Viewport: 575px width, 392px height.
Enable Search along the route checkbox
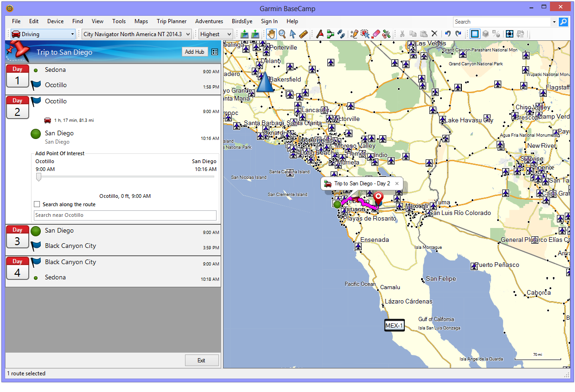tap(37, 204)
